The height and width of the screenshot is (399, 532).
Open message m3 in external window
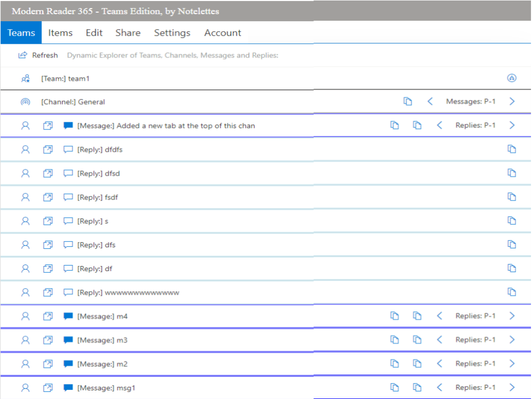click(48, 340)
